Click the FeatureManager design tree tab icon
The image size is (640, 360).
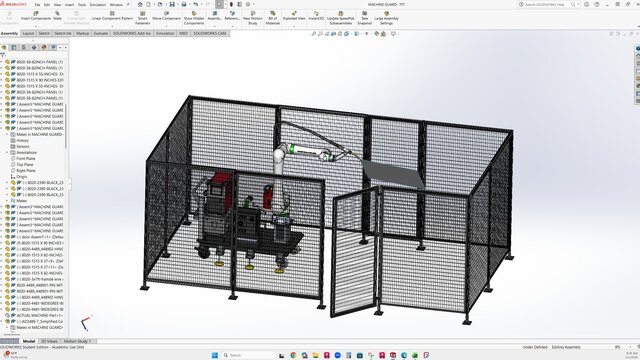pyautogui.click(x=4, y=47)
